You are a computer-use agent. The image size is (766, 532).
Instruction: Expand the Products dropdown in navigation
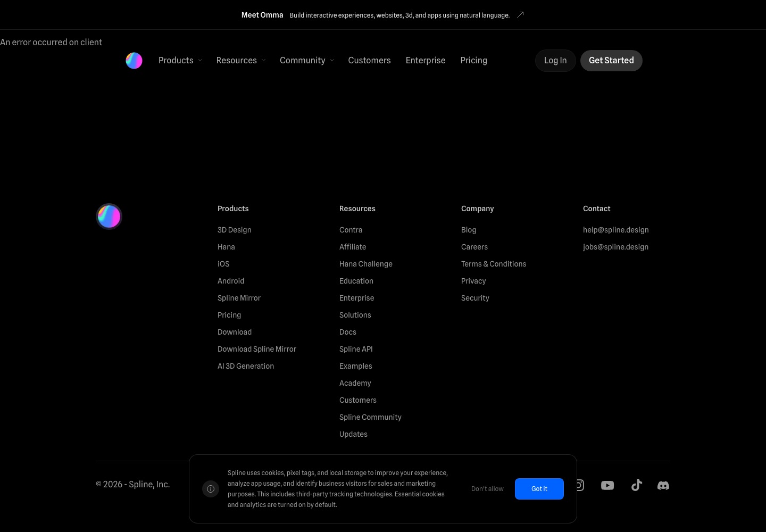point(180,61)
